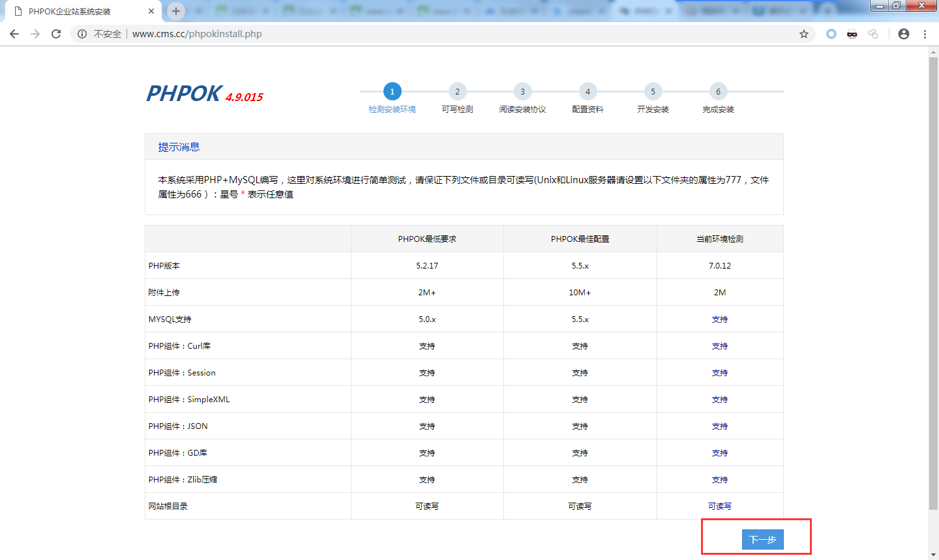Click the PHP组件：Session row label

(182, 373)
